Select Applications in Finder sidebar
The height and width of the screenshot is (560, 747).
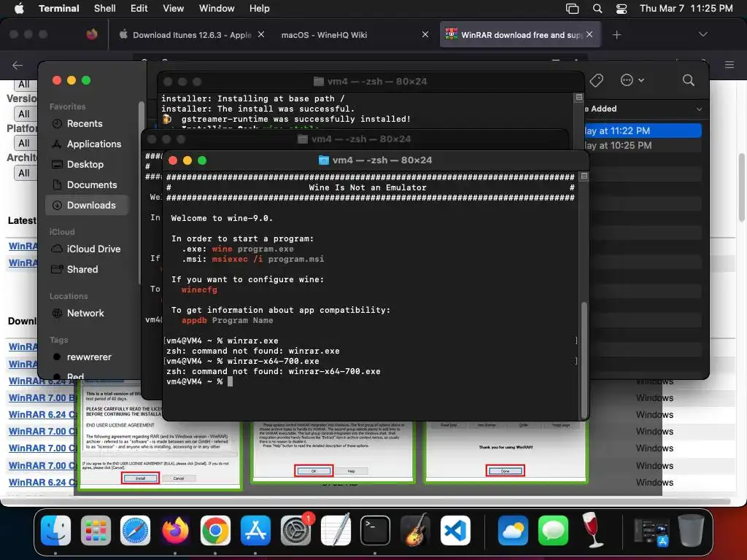click(x=94, y=144)
